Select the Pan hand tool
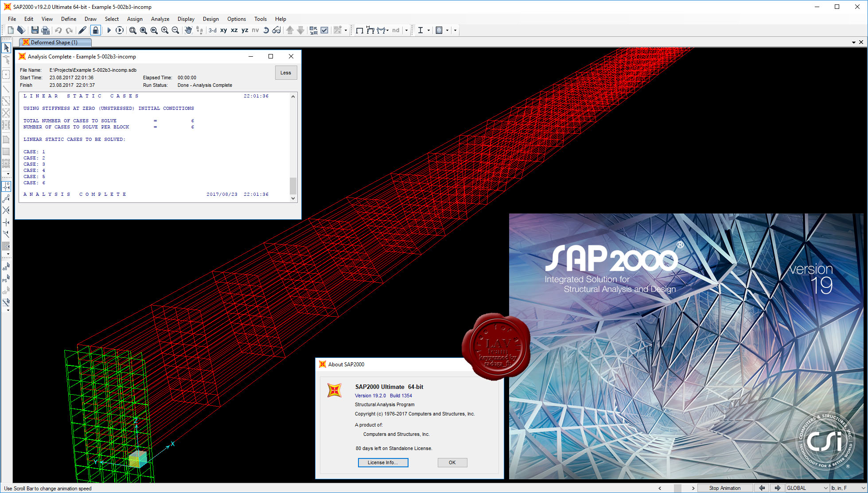This screenshot has width=868, height=493. point(188,30)
